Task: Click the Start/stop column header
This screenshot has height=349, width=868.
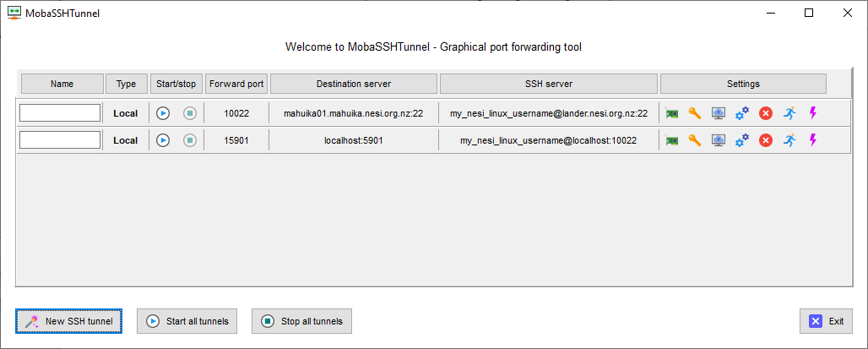Action: pyautogui.click(x=176, y=85)
